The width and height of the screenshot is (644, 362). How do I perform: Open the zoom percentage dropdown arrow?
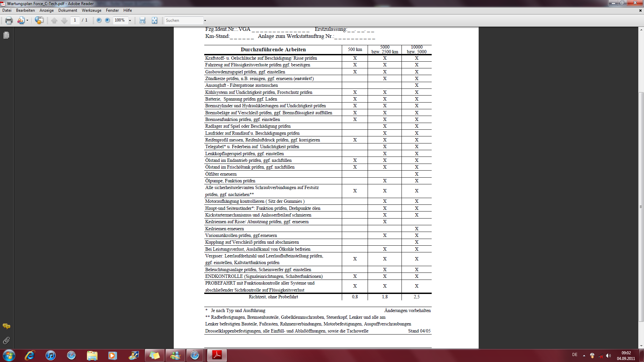coord(130,20)
